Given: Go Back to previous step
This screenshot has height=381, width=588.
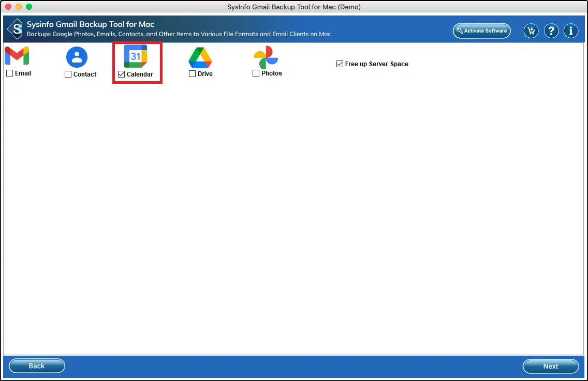Looking at the screenshot, I should click(x=37, y=366).
